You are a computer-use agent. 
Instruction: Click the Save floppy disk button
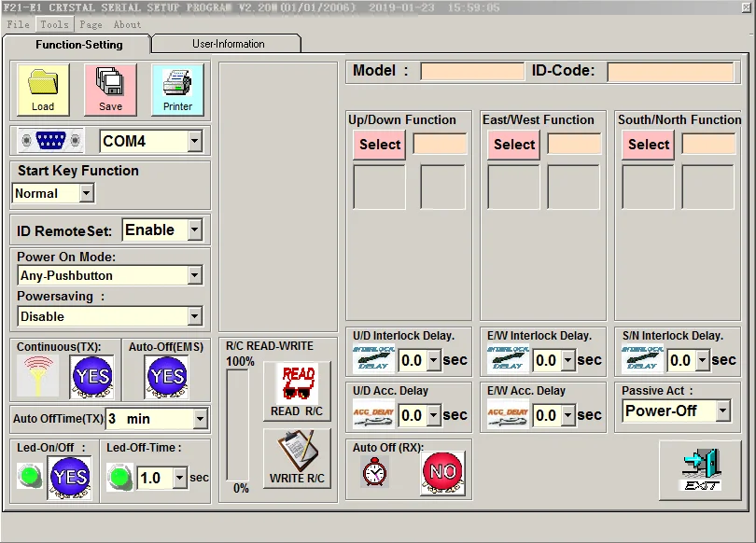110,90
